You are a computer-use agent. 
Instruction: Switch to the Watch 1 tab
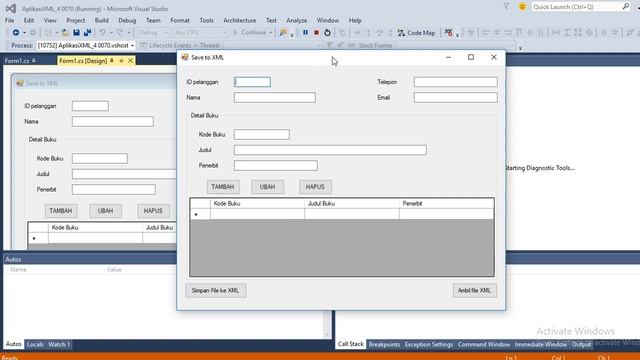[59, 344]
